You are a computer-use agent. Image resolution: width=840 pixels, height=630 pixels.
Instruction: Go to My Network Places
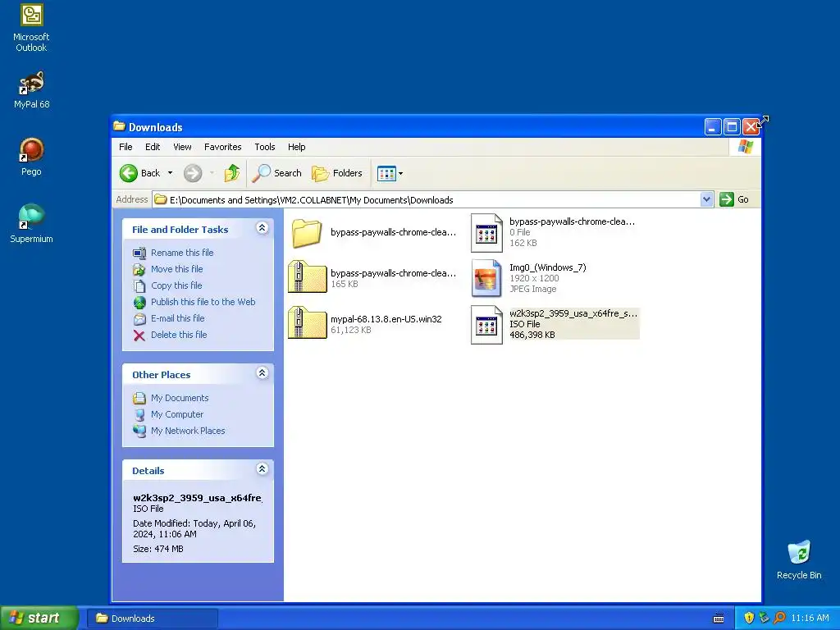188,431
